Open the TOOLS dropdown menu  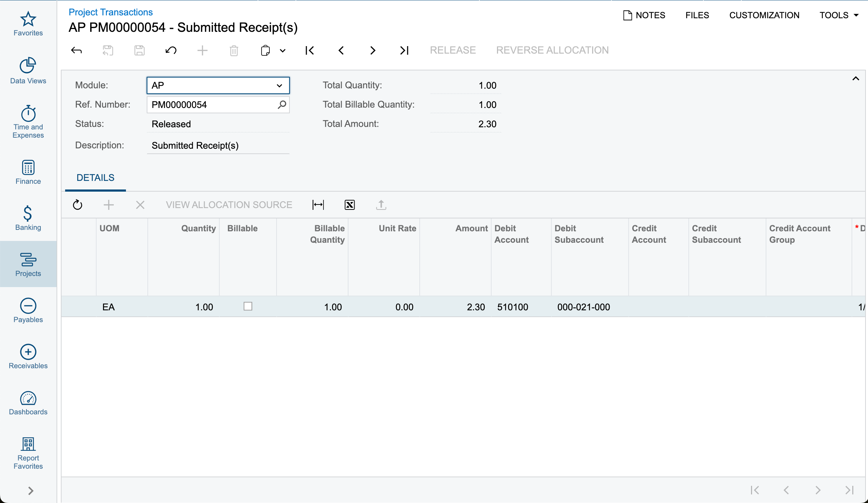click(x=839, y=15)
